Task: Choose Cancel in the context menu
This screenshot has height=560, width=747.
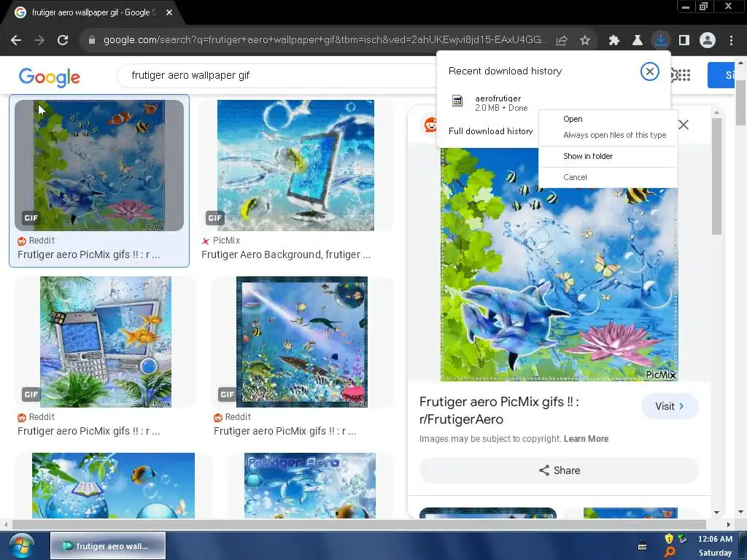Action: click(x=575, y=177)
